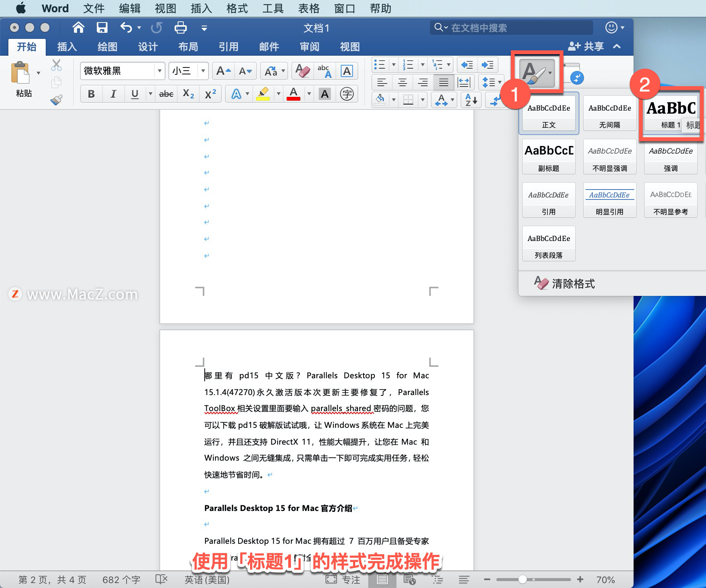Apply subscript X2 formatting
706x588 pixels.
[188, 94]
